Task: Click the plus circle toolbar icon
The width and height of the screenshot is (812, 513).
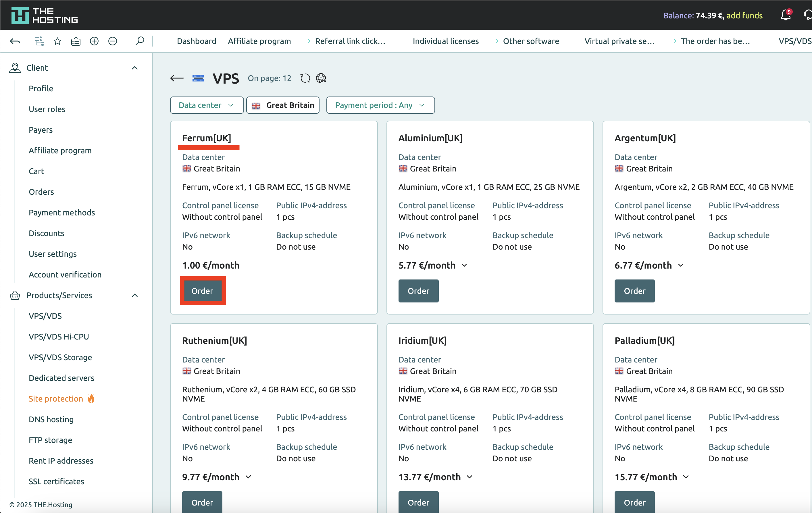Action: point(94,41)
